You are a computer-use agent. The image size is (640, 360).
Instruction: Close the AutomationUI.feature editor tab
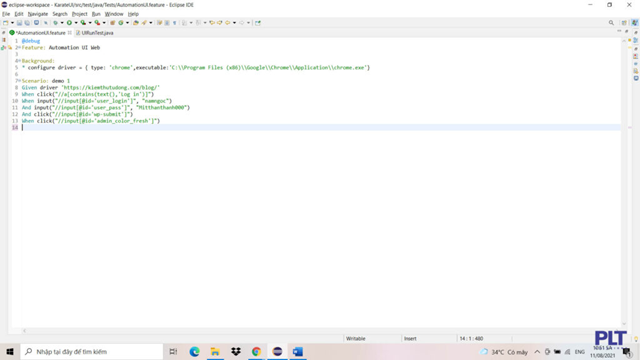[70, 33]
